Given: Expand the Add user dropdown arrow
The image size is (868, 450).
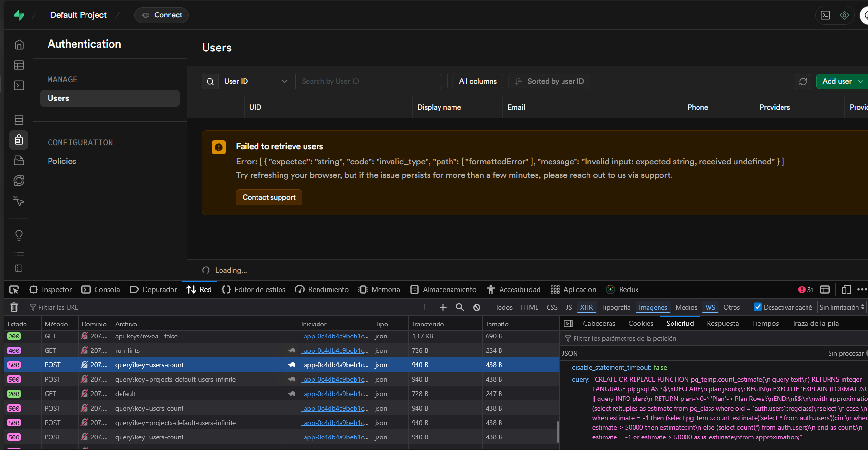Looking at the screenshot, I should pos(860,82).
